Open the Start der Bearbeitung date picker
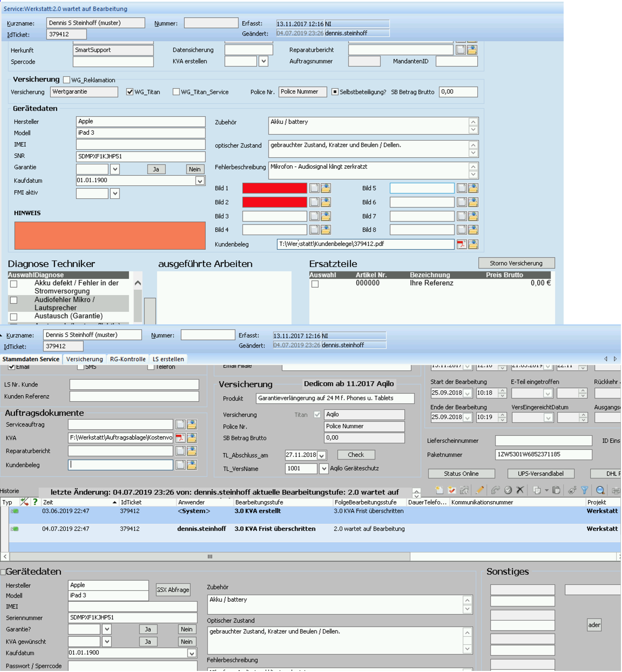Screen dimensions: 622x672 coord(467,393)
